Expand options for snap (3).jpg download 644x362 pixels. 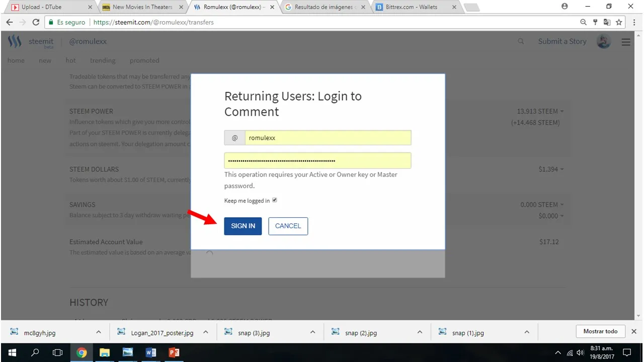[313, 332]
